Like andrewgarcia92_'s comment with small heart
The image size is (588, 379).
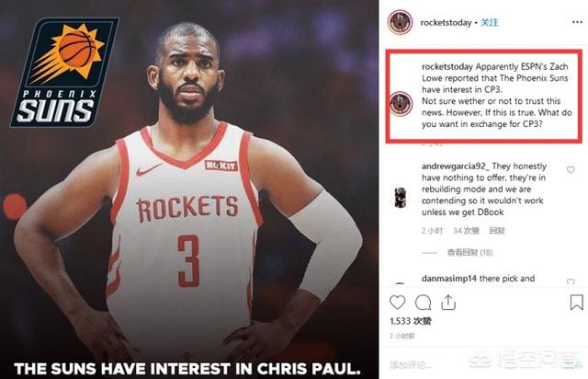point(571,170)
